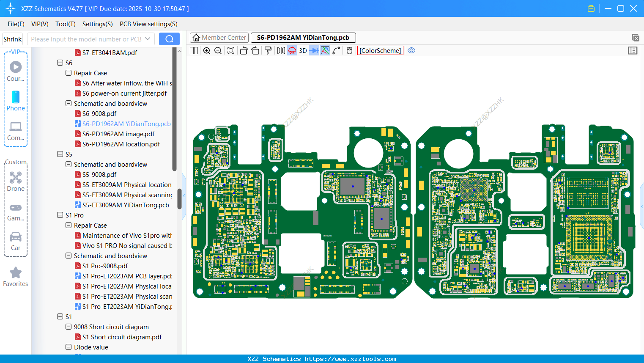Open the Member Center
This screenshot has width=644, height=363.
pyautogui.click(x=219, y=37)
